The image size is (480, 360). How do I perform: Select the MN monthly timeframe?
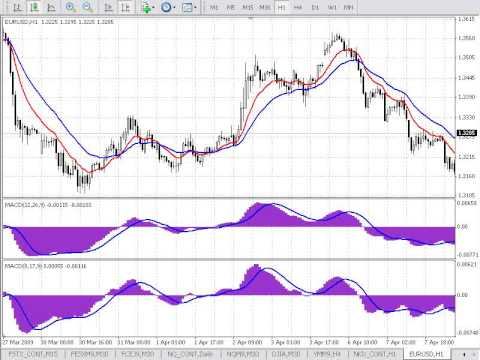point(348,7)
